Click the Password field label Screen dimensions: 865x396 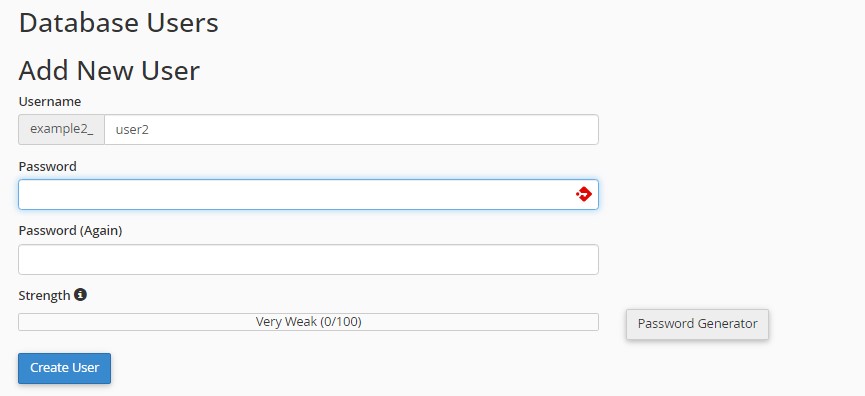pyautogui.click(x=47, y=166)
